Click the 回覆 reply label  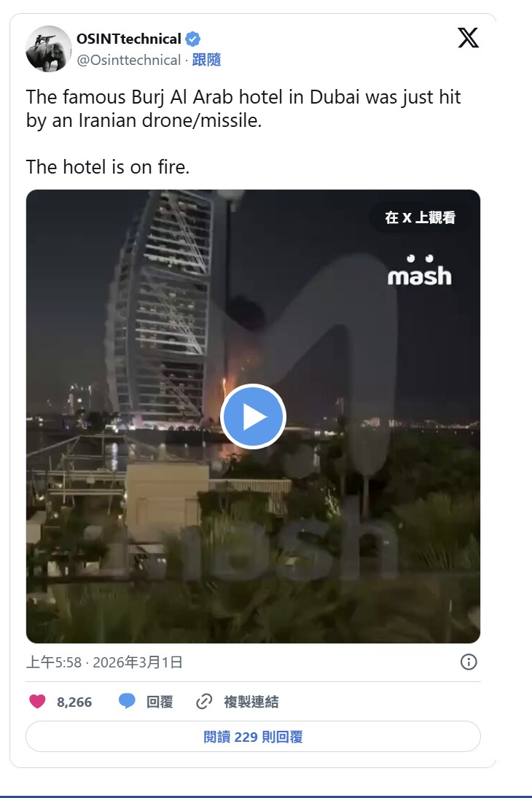click(160, 702)
